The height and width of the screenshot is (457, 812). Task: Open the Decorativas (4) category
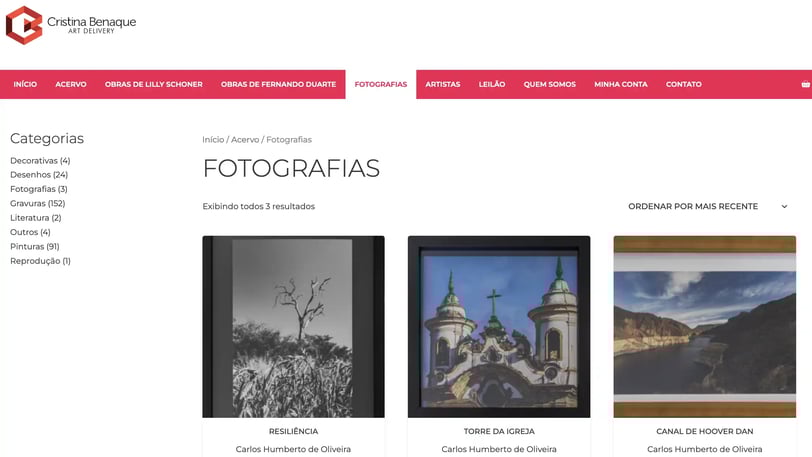40,161
